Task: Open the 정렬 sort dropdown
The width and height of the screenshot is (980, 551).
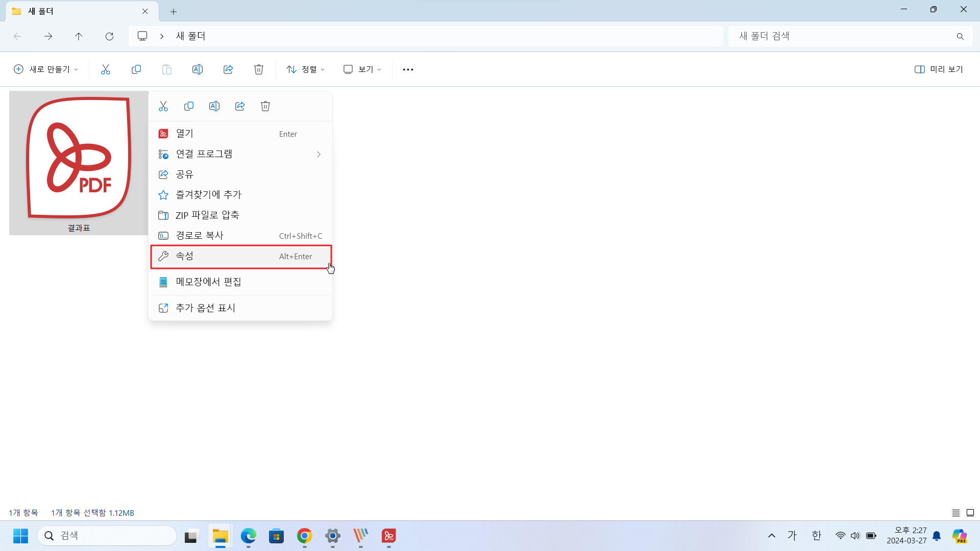Action: pyautogui.click(x=305, y=69)
